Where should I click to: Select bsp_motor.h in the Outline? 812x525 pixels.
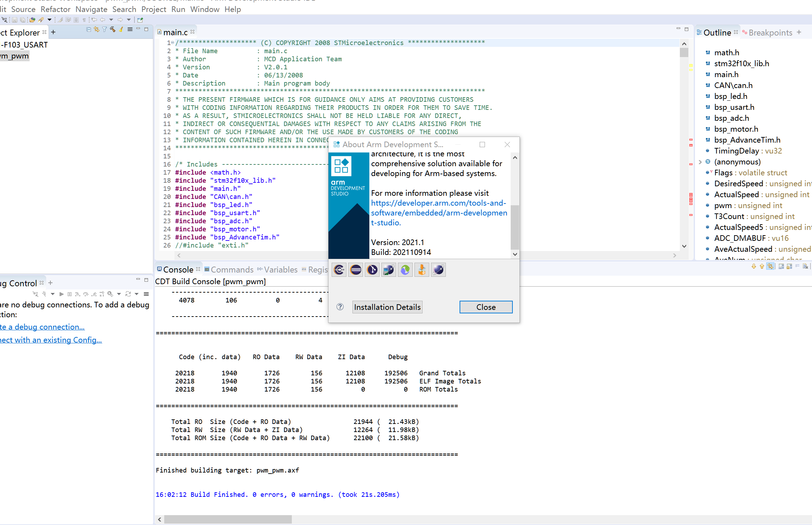click(736, 129)
